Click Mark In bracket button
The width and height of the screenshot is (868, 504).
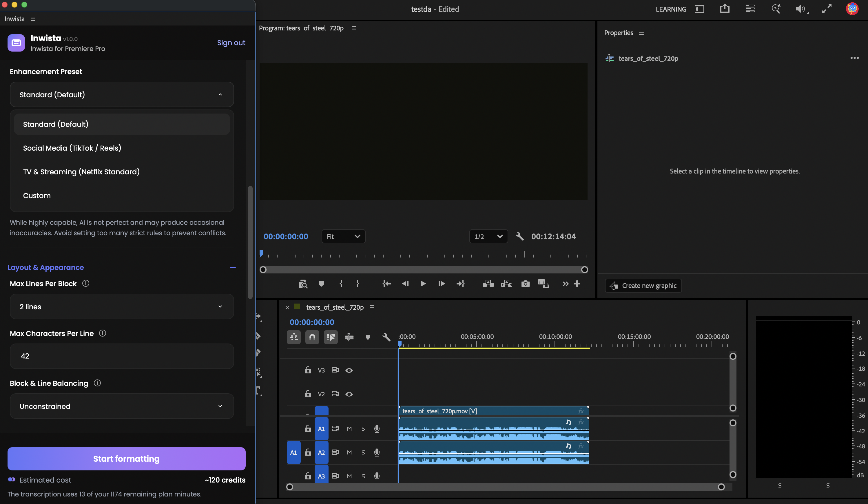coord(341,284)
